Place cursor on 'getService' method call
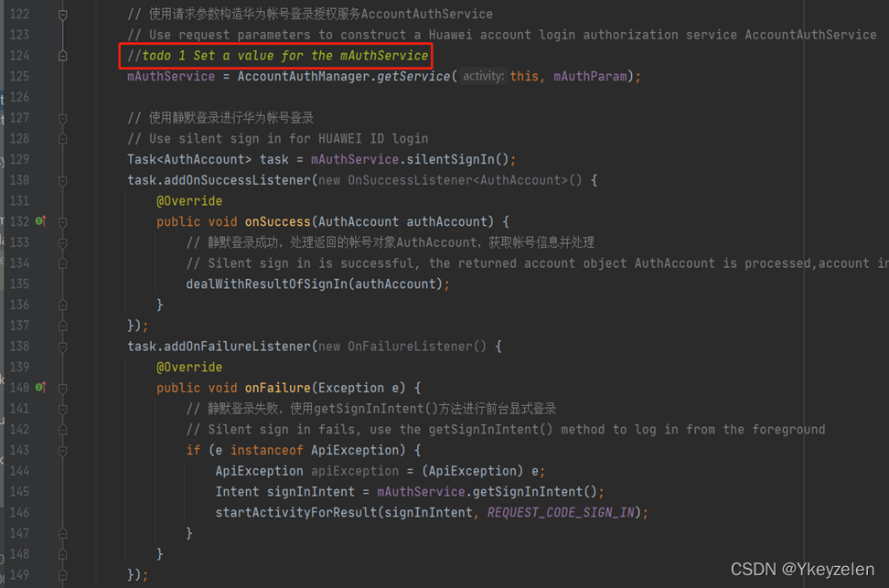Image resolution: width=889 pixels, height=588 pixels. point(413,76)
